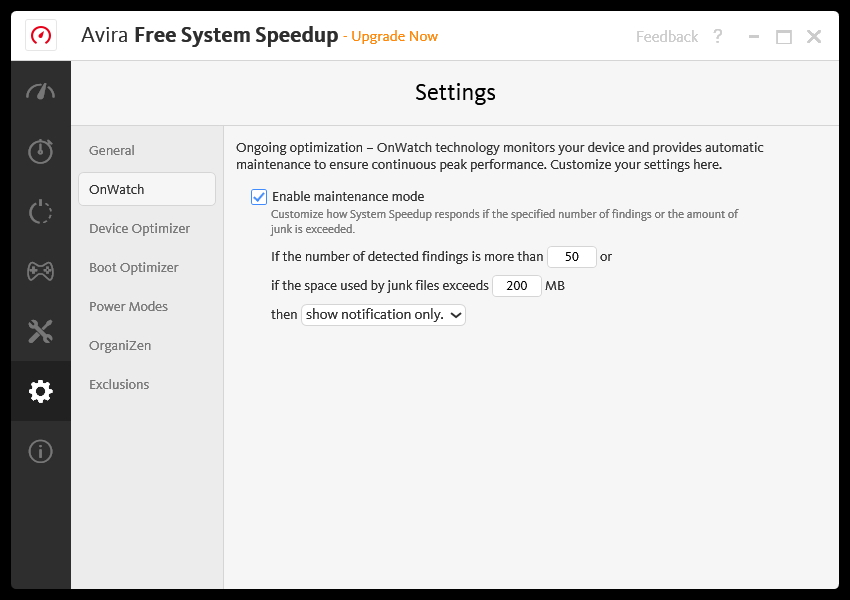Click the junk files MB size field
850x600 pixels.
pyautogui.click(x=517, y=286)
